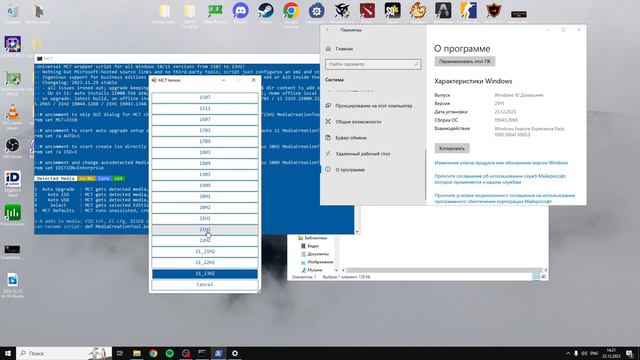Open Проецирование на этот компьютер settings page
Image resolution: width=640 pixels, height=360 pixels.
(x=373, y=106)
